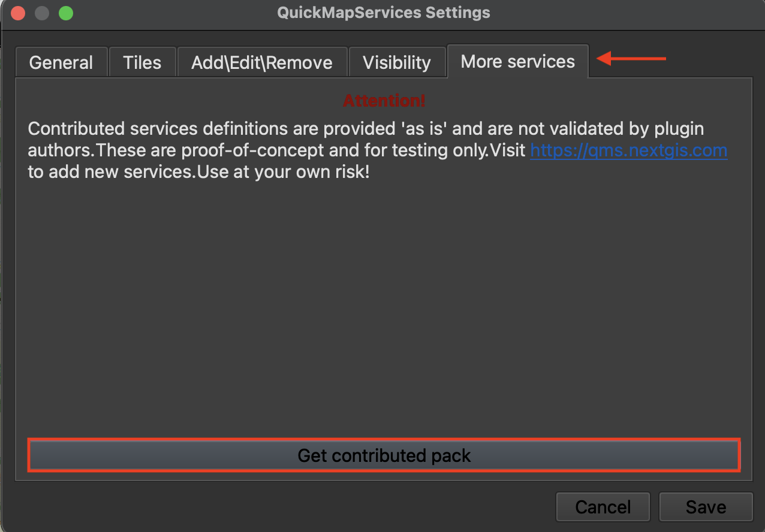Save the QuickMapServices settings

tap(706, 507)
